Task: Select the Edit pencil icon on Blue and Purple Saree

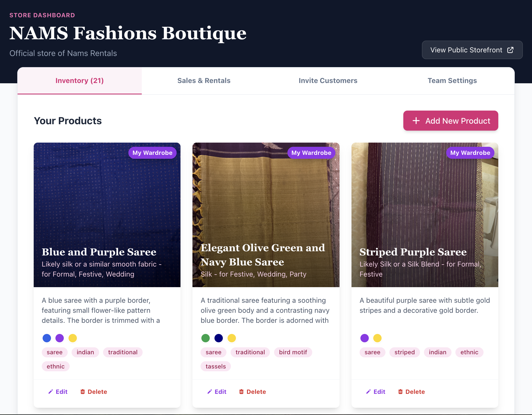Action: pos(50,392)
